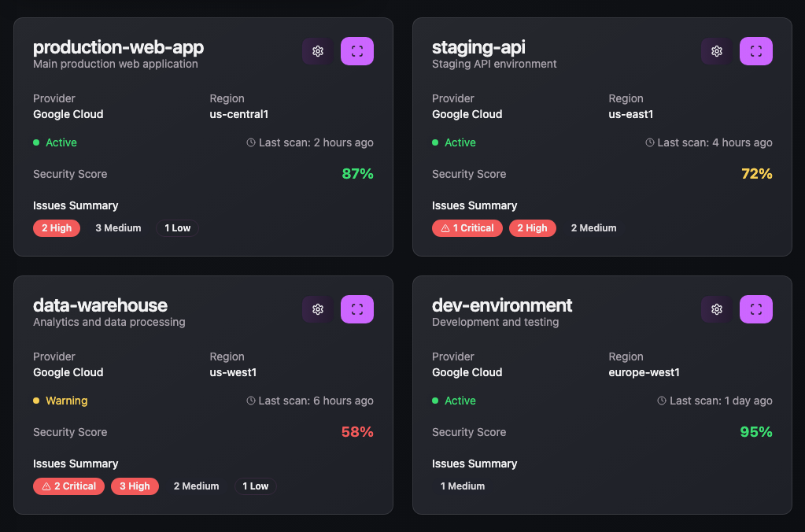Image resolution: width=805 pixels, height=532 pixels.
Task: Click the 2 Critical badge on data-warehouse
Action: point(68,486)
